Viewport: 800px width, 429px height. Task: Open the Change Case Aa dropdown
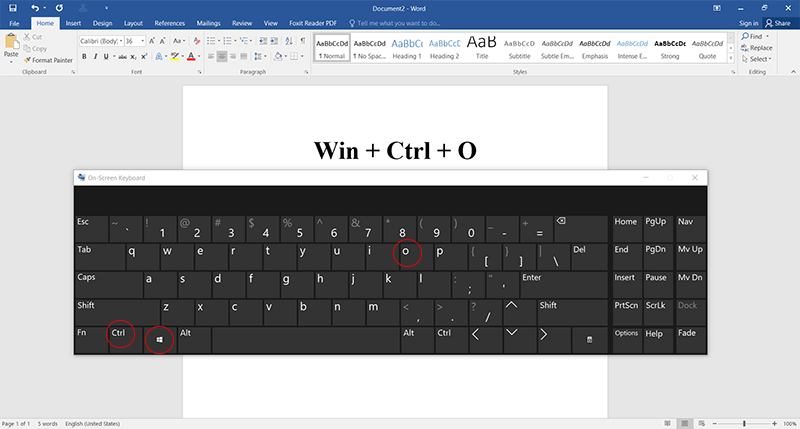click(179, 41)
